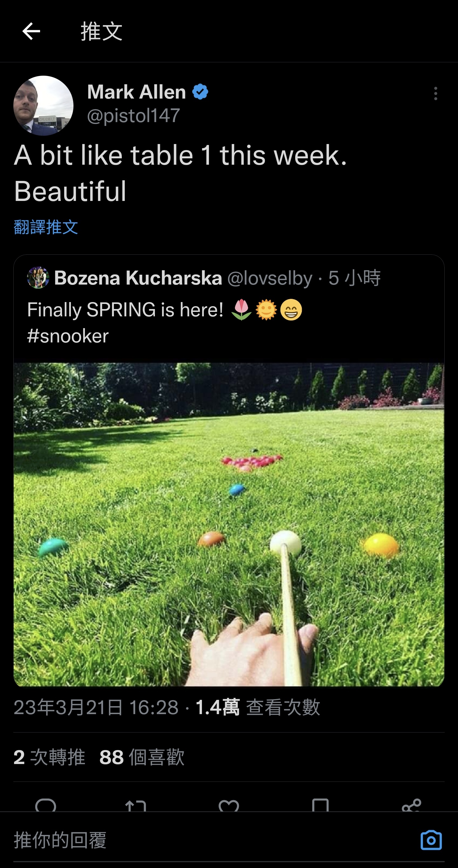Open the @pistol147 handle
Image resolution: width=458 pixels, height=868 pixels.
(x=134, y=116)
